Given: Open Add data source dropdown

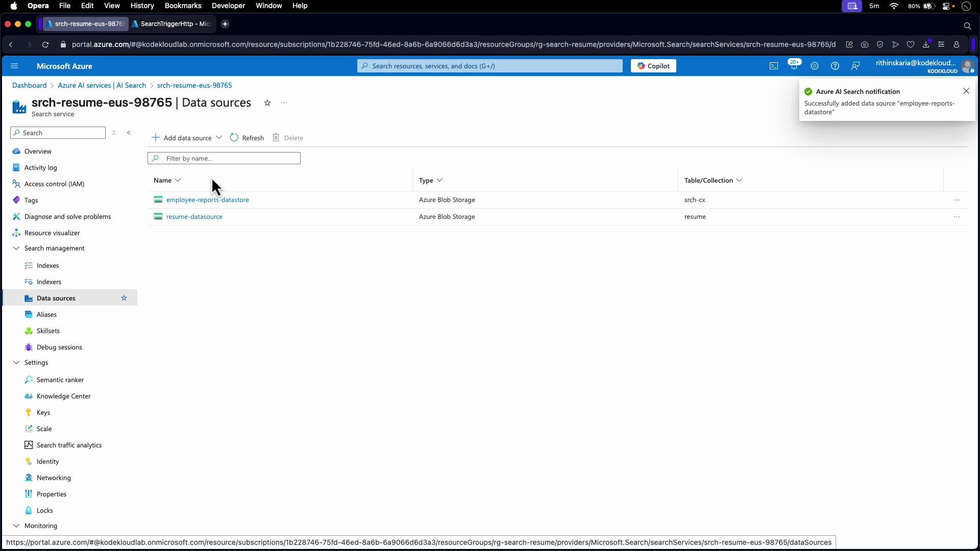Looking at the screenshot, I should coord(187,138).
